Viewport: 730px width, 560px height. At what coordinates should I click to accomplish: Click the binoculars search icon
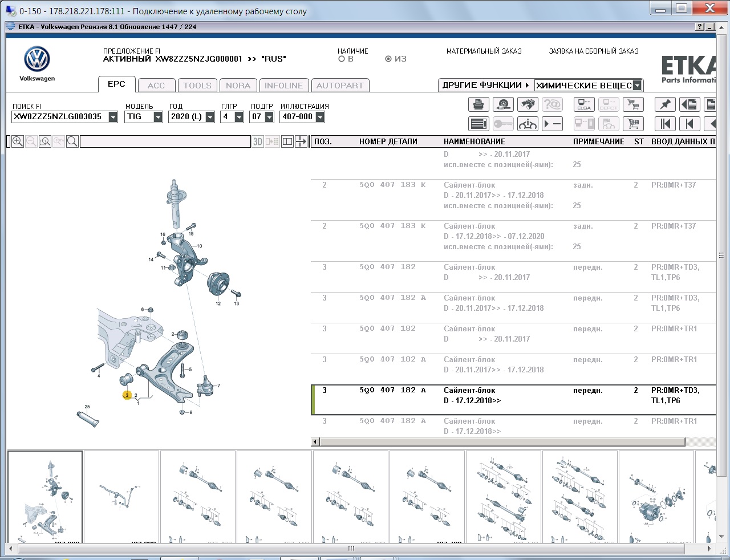pos(528,104)
